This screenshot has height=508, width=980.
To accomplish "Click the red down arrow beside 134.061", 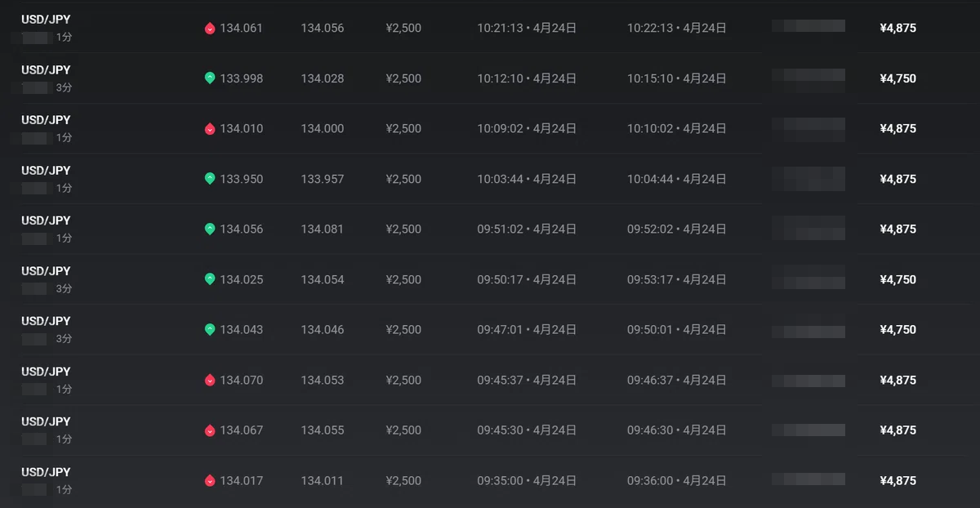I will point(210,29).
